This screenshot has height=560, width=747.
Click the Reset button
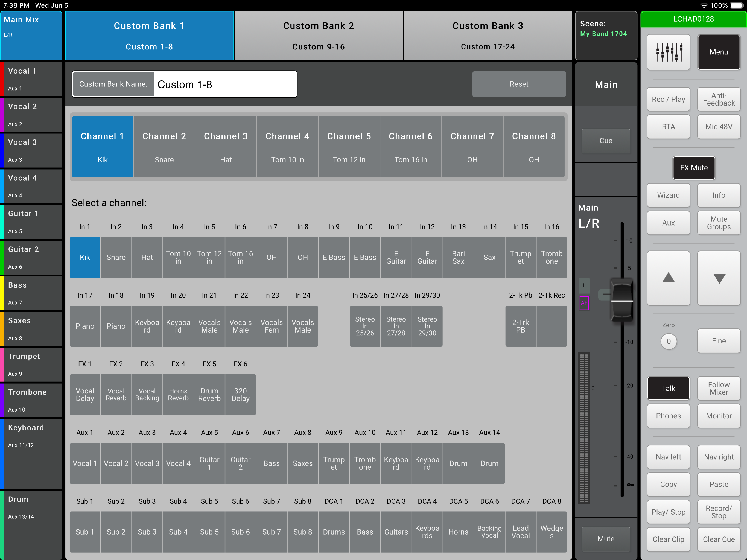(x=519, y=84)
